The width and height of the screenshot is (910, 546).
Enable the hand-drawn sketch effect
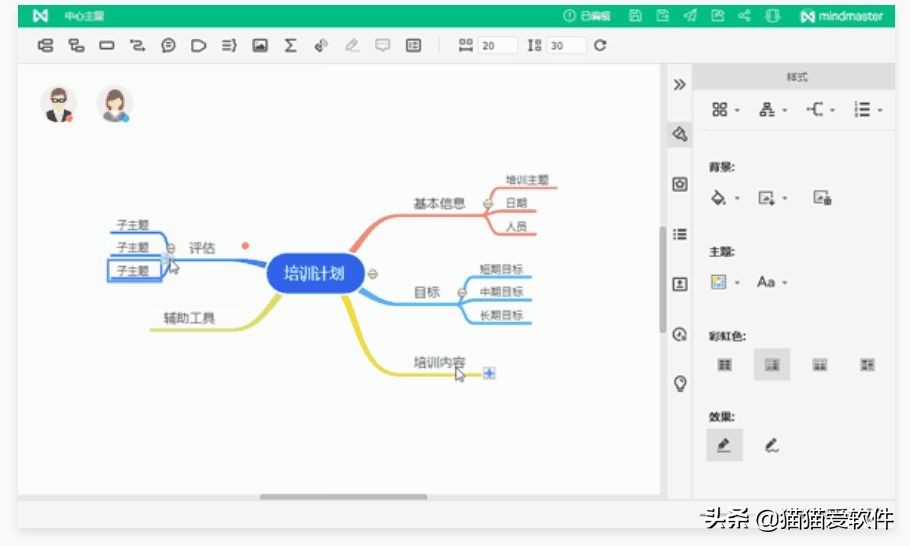771,446
